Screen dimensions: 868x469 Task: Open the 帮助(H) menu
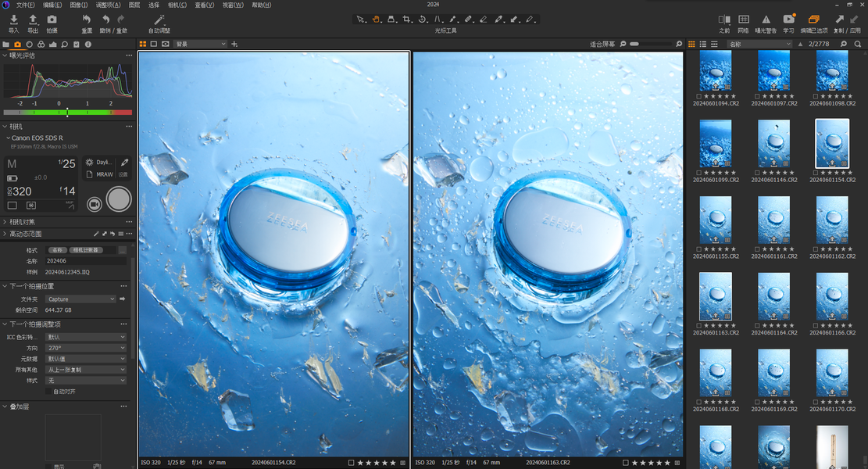click(261, 5)
